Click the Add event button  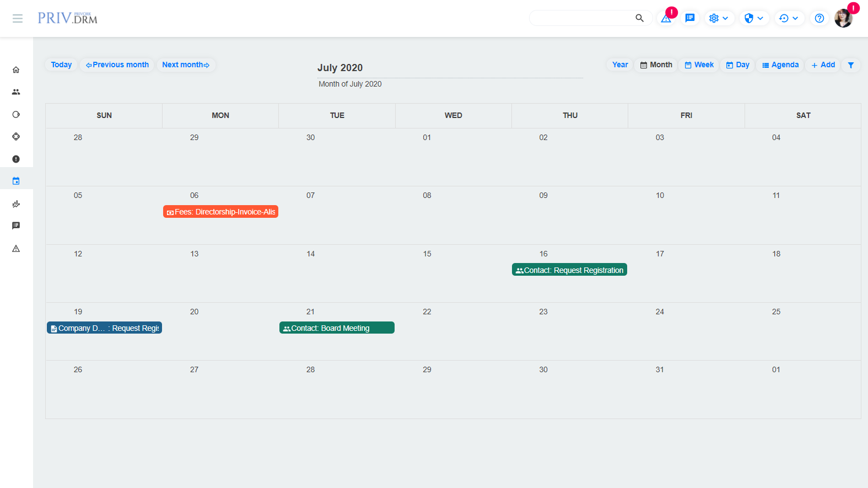pos(823,65)
